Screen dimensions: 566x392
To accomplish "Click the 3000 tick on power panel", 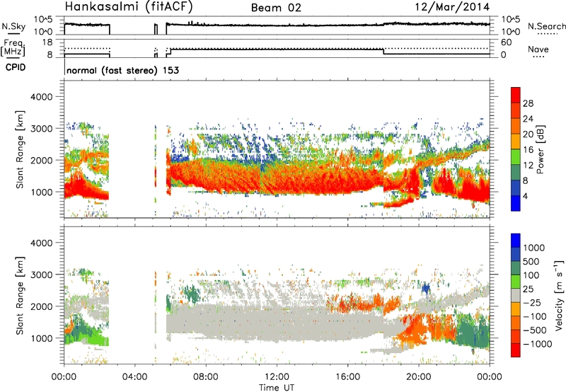I will coord(41,129).
